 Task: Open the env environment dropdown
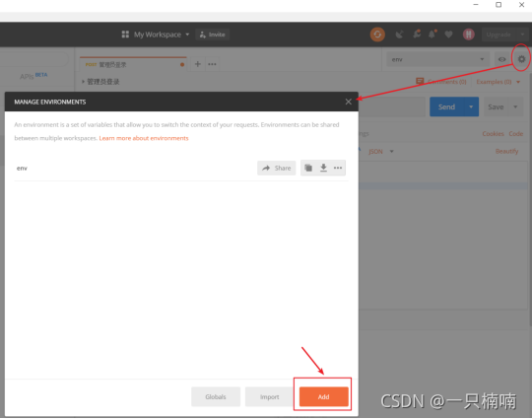[437, 59]
